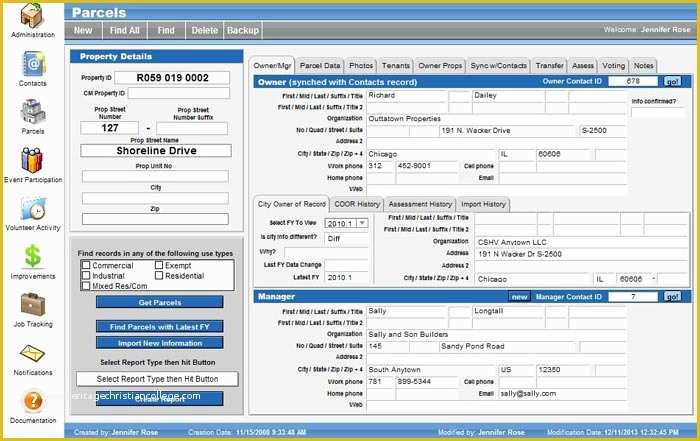The width and height of the screenshot is (700, 441).
Task: Check the Mixed Res/Com use type
Action: 86,286
